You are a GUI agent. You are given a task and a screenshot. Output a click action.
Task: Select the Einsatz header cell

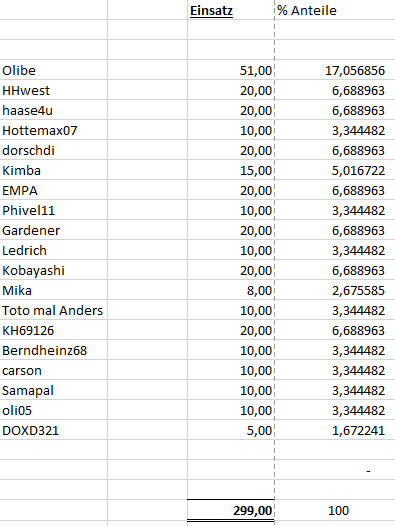[231, 10]
